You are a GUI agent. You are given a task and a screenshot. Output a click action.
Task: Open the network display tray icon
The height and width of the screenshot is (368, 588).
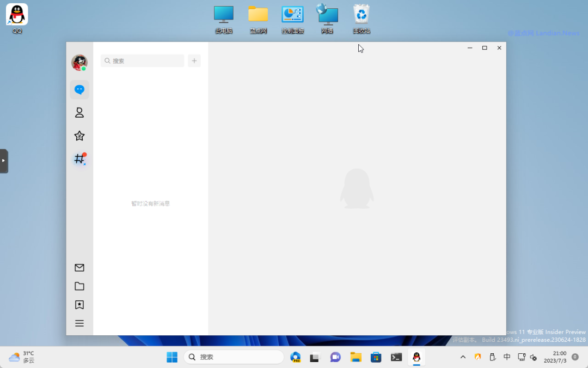521,357
